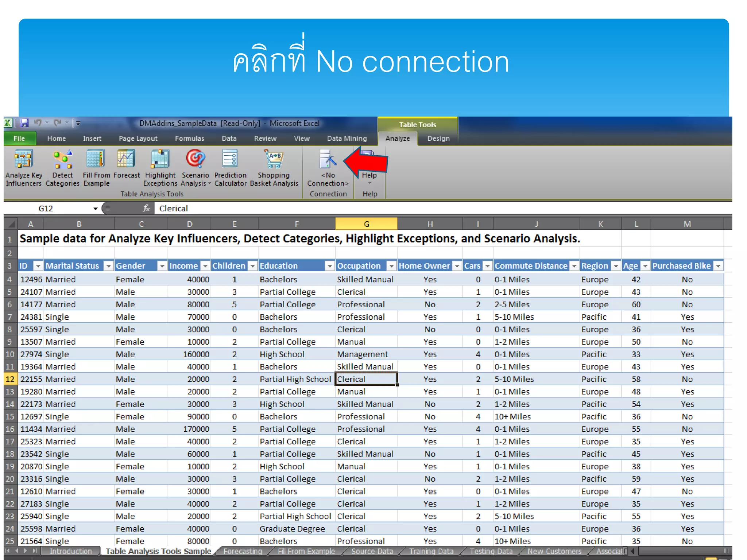Image resolution: width=747 pixels, height=560 pixels.
Task: Expand the Scenario Analysis dropdown
Action: click(209, 183)
